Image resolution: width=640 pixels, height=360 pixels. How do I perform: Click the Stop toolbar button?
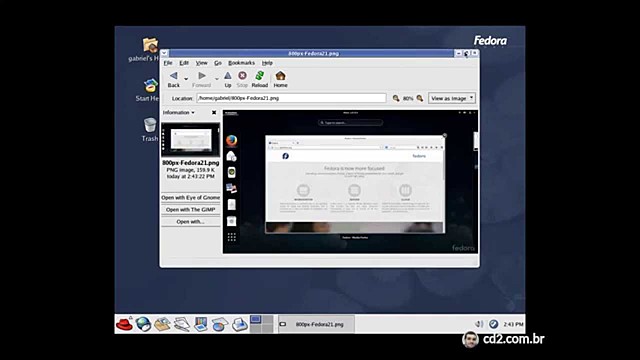(242, 79)
